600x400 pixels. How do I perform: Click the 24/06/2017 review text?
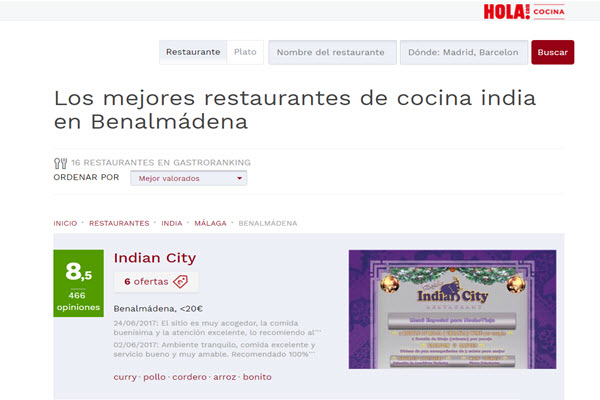[217, 328]
